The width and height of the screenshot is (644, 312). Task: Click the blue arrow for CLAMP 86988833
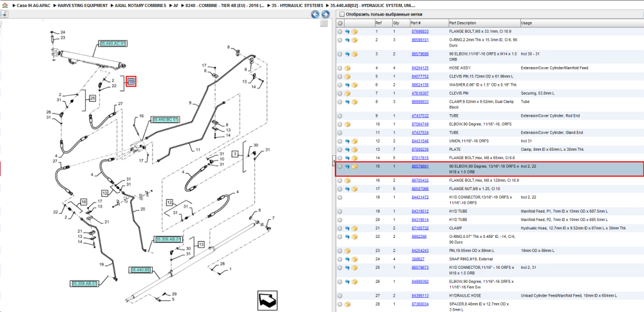tap(347, 102)
